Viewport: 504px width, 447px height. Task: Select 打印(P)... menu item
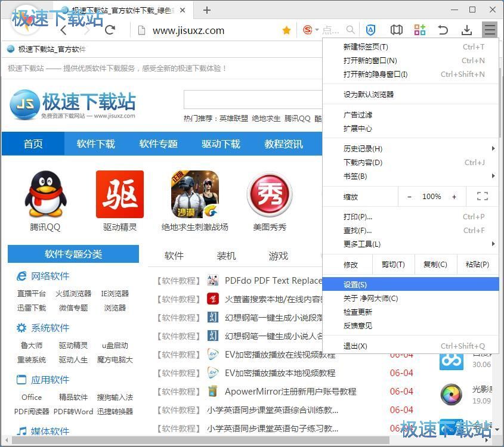[x=411, y=217]
